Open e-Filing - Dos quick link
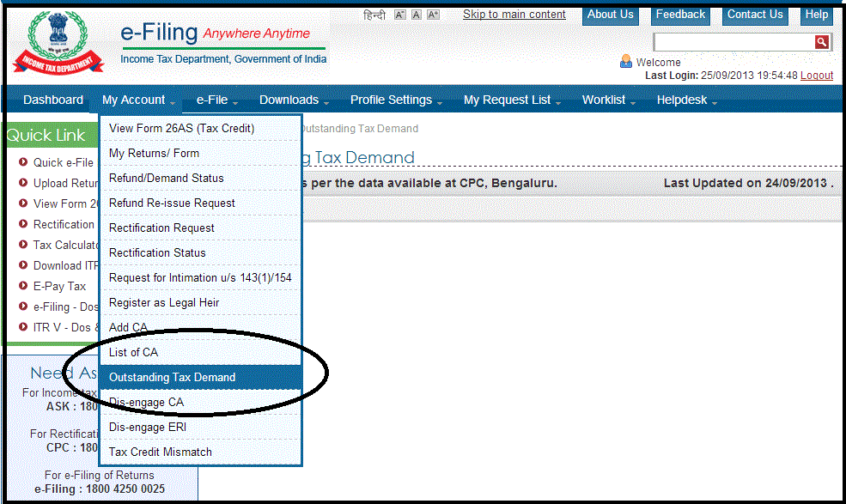Screen dimensions: 846x504 tap(66, 307)
